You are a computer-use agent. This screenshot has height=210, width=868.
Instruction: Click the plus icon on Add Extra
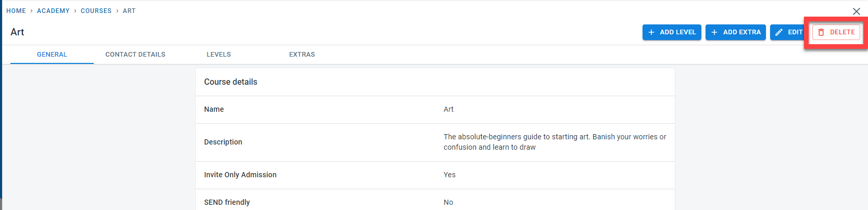pyautogui.click(x=714, y=32)
